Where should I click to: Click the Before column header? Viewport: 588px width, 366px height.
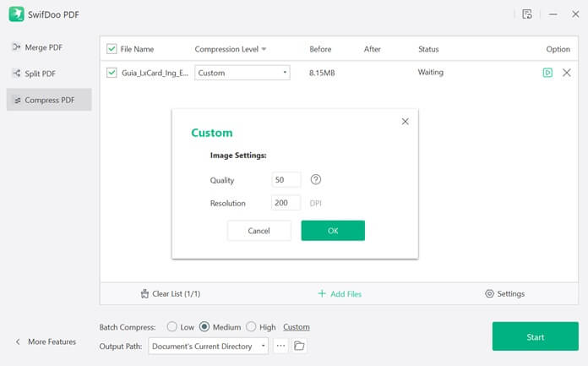[x=320, y=49]
